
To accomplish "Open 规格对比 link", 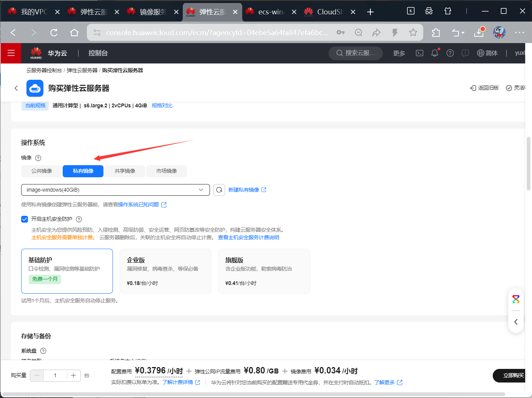I will (x=162, y=105).
